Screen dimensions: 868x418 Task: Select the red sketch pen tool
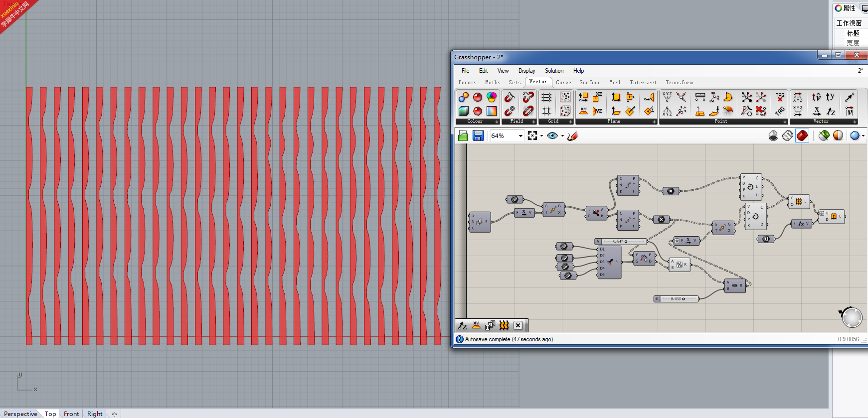(x=572, y=136)
